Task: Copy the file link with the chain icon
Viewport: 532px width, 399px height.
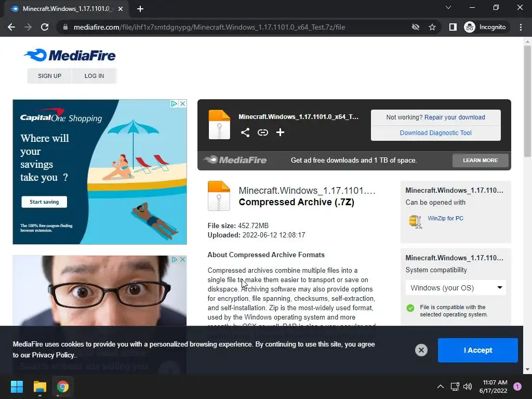Action: point(262,132)
